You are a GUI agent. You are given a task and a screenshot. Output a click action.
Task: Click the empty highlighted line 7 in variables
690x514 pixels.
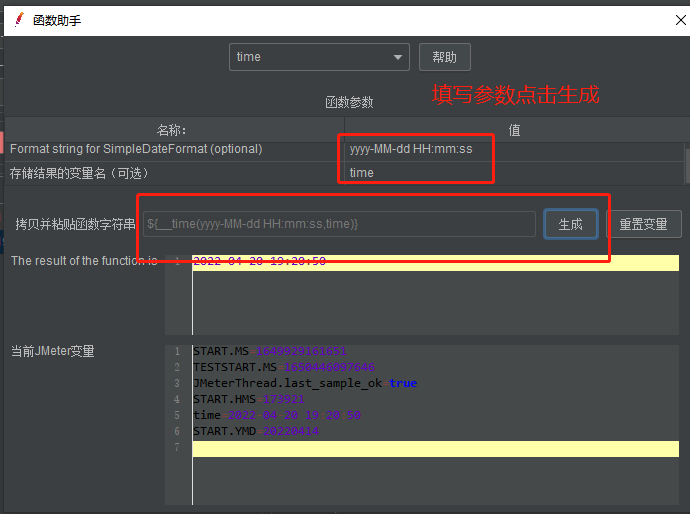click(x=436, y=449)
